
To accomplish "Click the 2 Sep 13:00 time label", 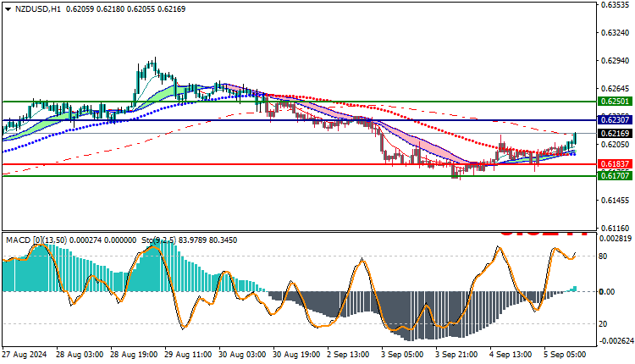I will (x=348, y=355).
